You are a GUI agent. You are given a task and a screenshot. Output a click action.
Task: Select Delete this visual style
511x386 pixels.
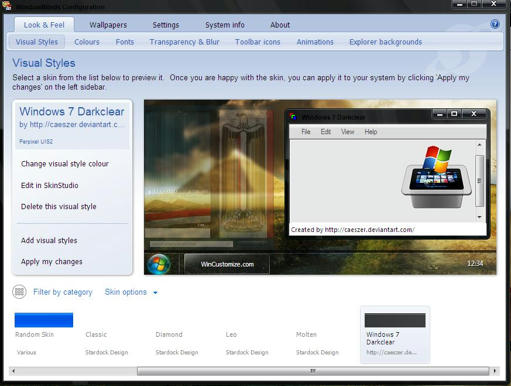click(x=59, y=207)
